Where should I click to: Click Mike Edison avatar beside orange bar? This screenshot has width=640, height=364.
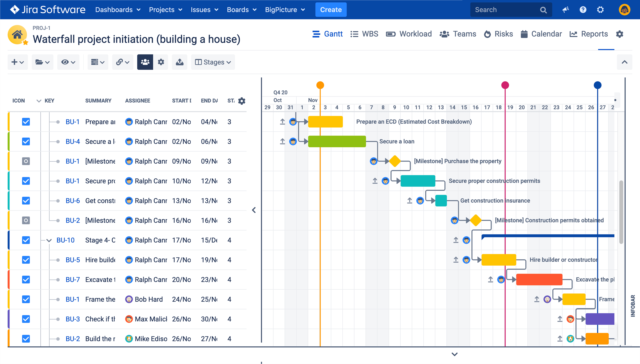[x=570, y=339]
